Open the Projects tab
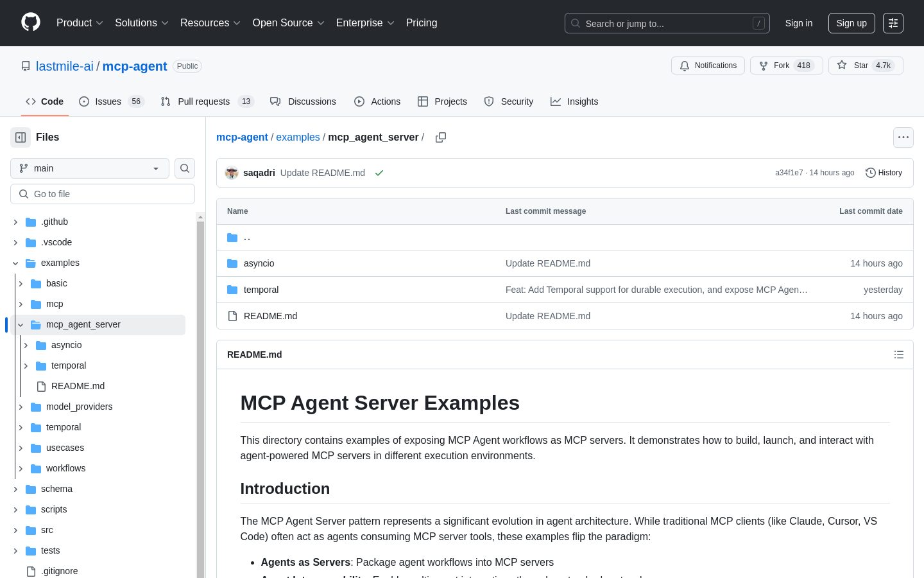 tap(442, 101)
